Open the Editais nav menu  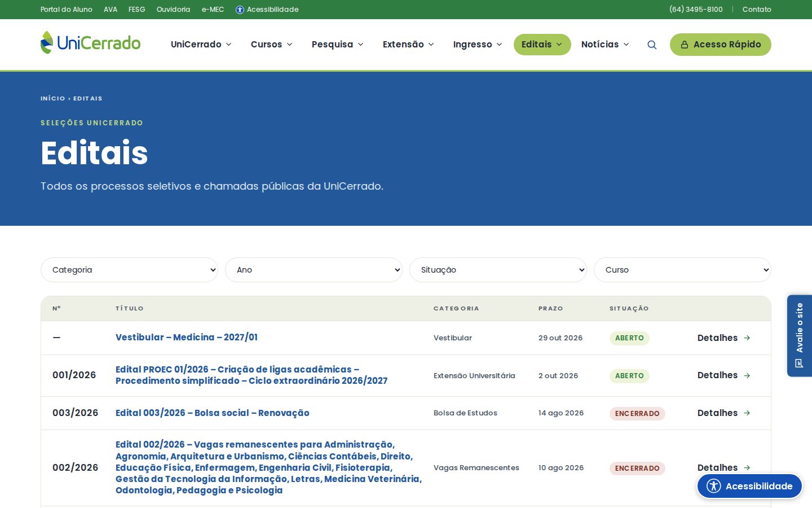(542, 45)
